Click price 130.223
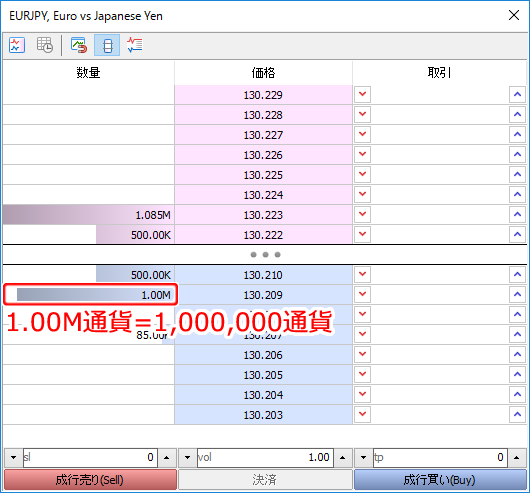 click(263, 215)
